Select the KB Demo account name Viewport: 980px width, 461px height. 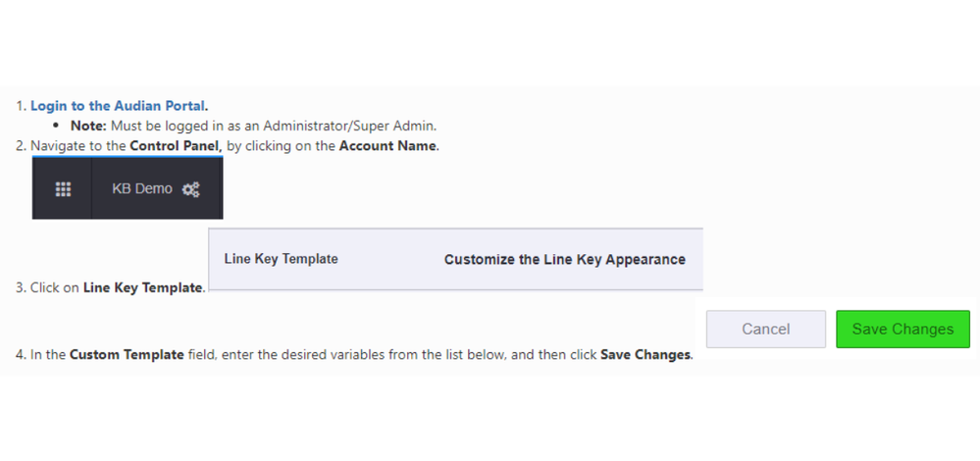click(x=142, y=188)
